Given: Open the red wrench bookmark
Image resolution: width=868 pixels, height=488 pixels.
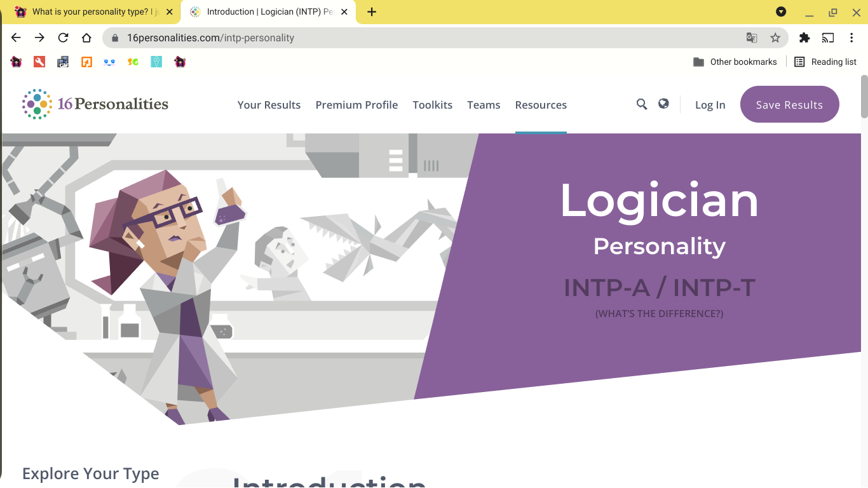Looking at the screenshot, I should tap(39, 62).
